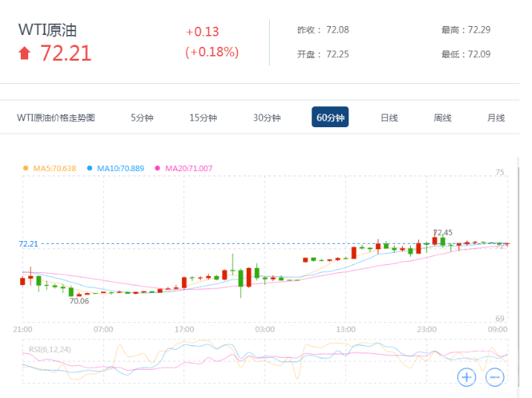Open the 月线 monthly chart tab
Screen dimensions: 532x398
[x=496, y=118]
